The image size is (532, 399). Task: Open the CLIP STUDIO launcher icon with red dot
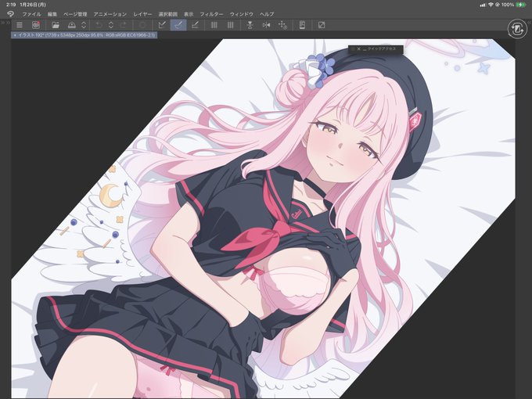click(36, 25)
